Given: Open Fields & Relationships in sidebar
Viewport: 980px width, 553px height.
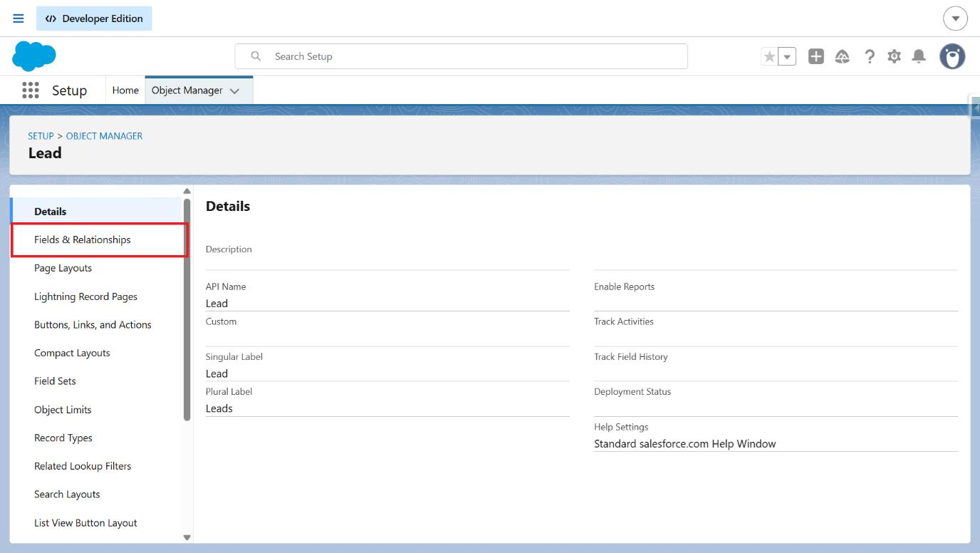Looking at the screenshot, I should 99,239.
